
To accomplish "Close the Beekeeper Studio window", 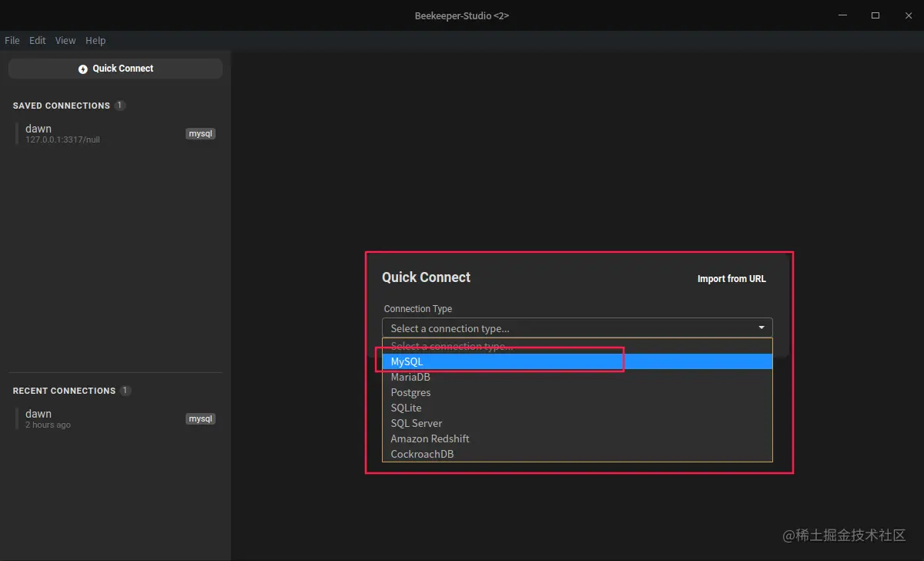I will click(909, 15).
